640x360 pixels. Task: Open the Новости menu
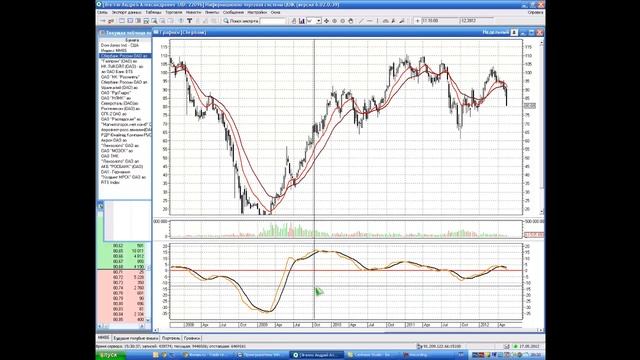(193, 12)
